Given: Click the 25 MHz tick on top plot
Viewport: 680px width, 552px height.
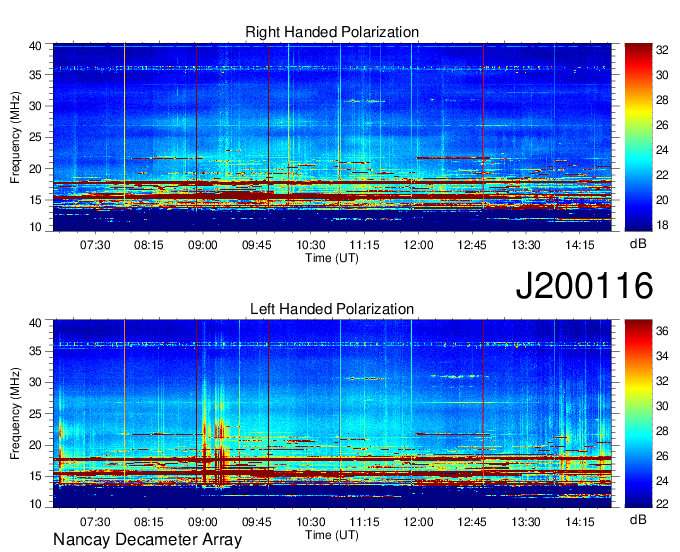Looking at the screenshot, I should pyautogui.click(x=35, y=137).
